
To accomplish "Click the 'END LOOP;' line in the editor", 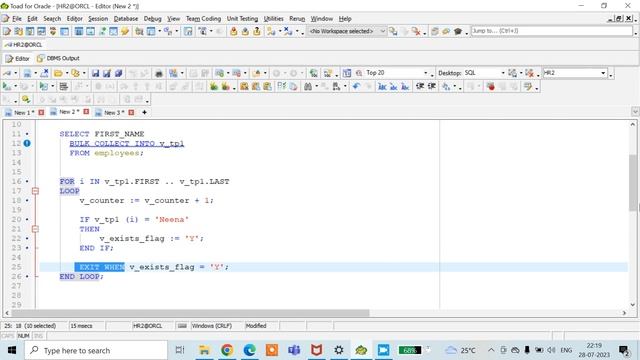I will [x=81, y=276].
